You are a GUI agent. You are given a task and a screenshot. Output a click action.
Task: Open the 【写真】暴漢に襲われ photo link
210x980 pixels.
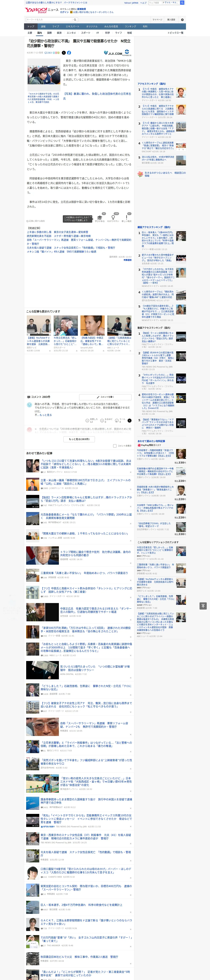tap(97, 96)
